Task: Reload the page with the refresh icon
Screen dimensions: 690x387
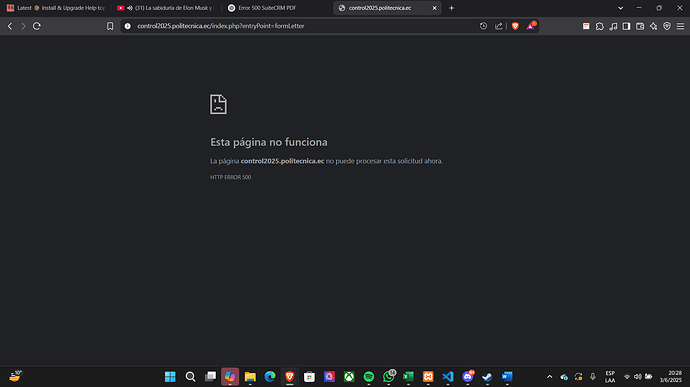Action: [x=37, y=26]
